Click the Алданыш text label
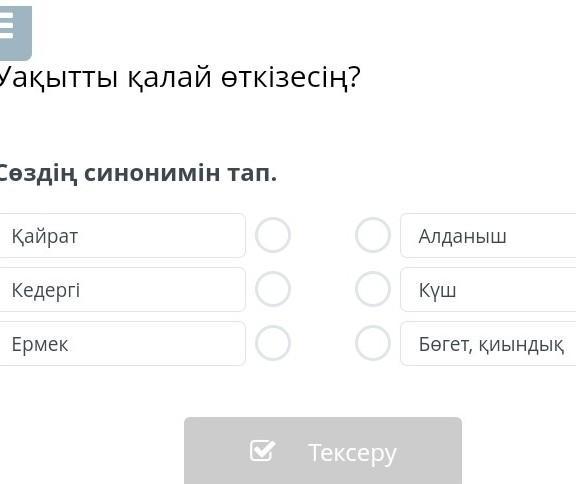Screen dimensions: 576x484 (x=462, y=236)
